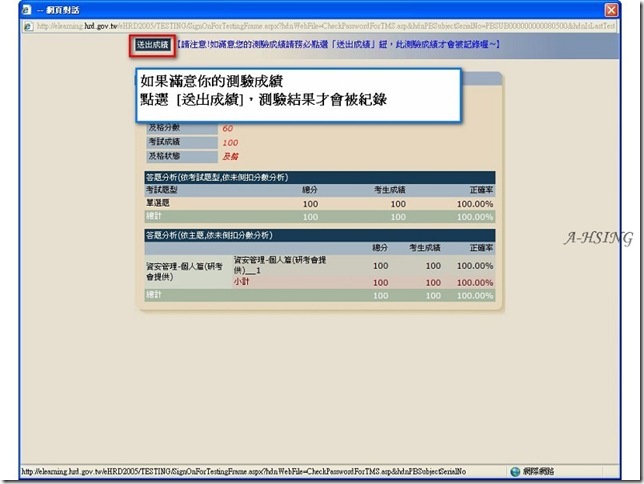Click the passing score value 60

coord(228,129)
